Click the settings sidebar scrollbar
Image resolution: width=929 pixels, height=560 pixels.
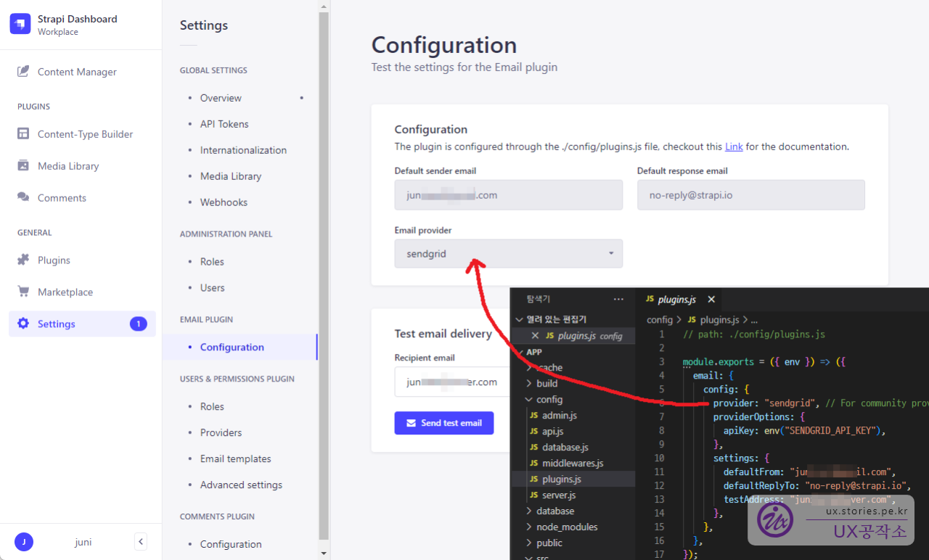[324, 276]
